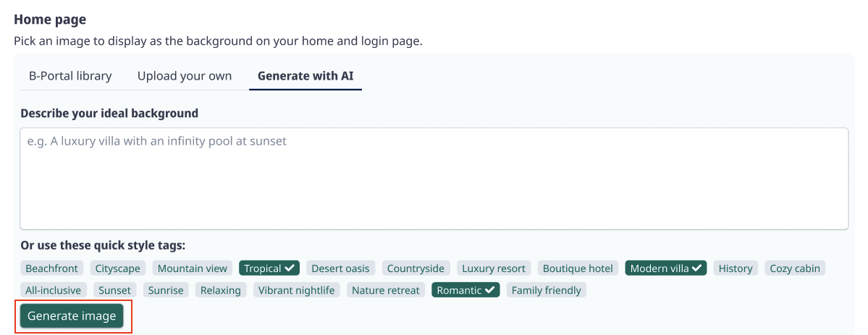Choose the Boutique hotel tag
The width and height of the screenshot is (868, 335).
pos(578,268)
